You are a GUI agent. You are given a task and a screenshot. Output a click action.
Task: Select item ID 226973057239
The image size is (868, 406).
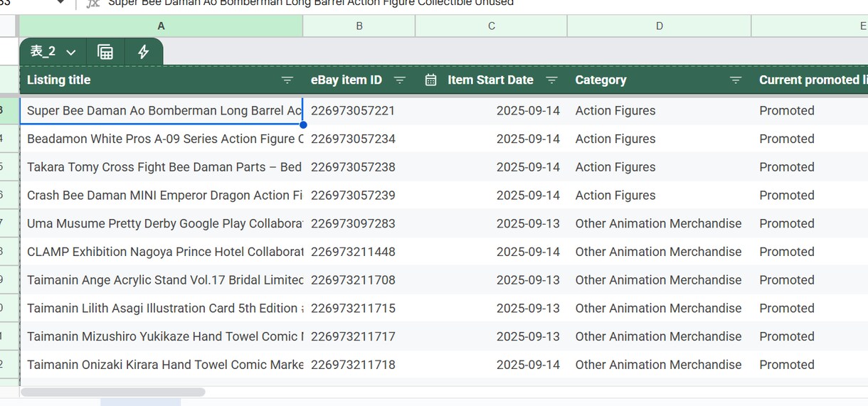(x=359, y=196)
